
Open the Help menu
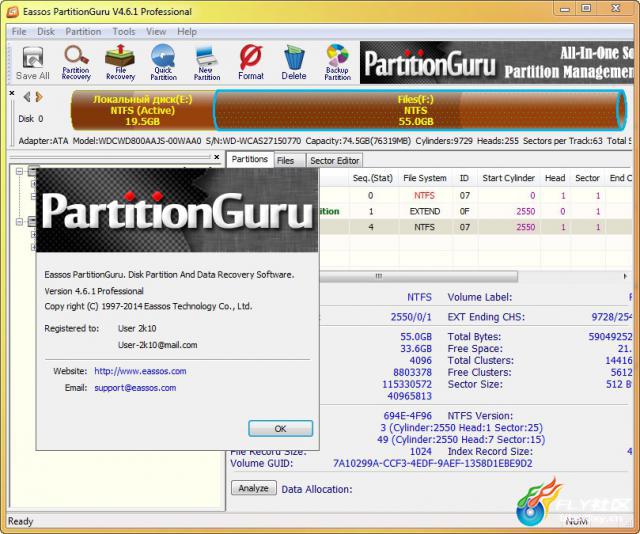click(x=187, y=31)
